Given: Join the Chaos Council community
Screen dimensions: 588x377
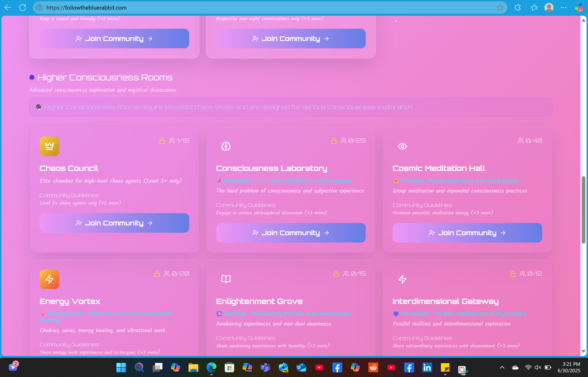Looking at the screenshot, I should tap(114, 223).
